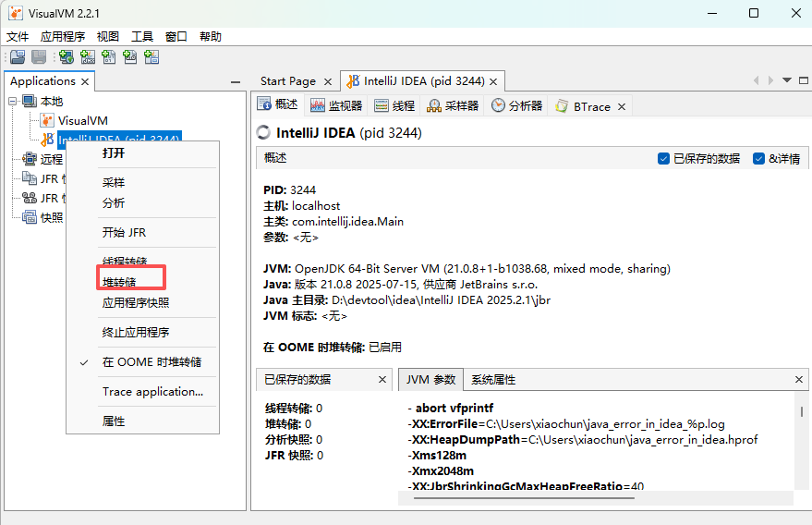Click the 本地 computer icon in tree
The width and height of the screenshot is (812, 525).
pyautogui.click(x=30, y=101)
